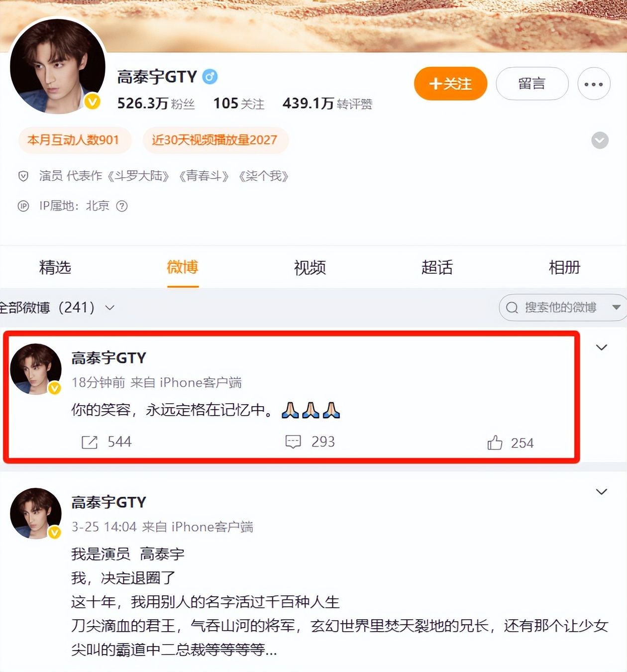Click into 搜索他的微博 search field
The height and width of the screenshot is (672, 627).
[x=555, y=308]
